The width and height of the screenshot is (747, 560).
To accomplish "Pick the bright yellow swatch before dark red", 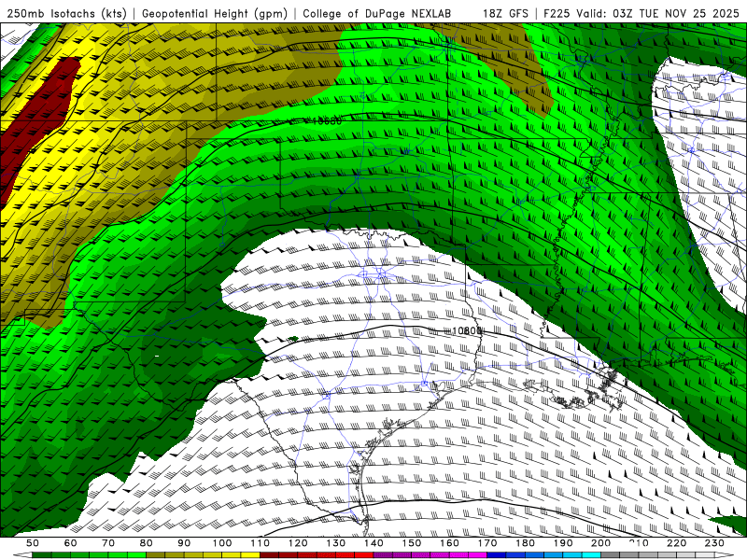I will pyautogui.click(x=250, y=555).
